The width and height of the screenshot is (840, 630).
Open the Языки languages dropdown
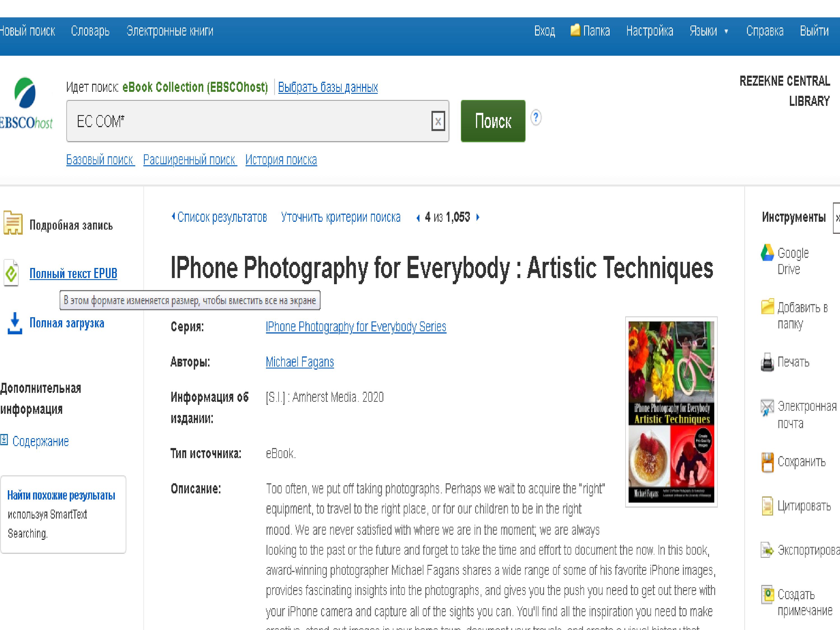click(709, 31)
